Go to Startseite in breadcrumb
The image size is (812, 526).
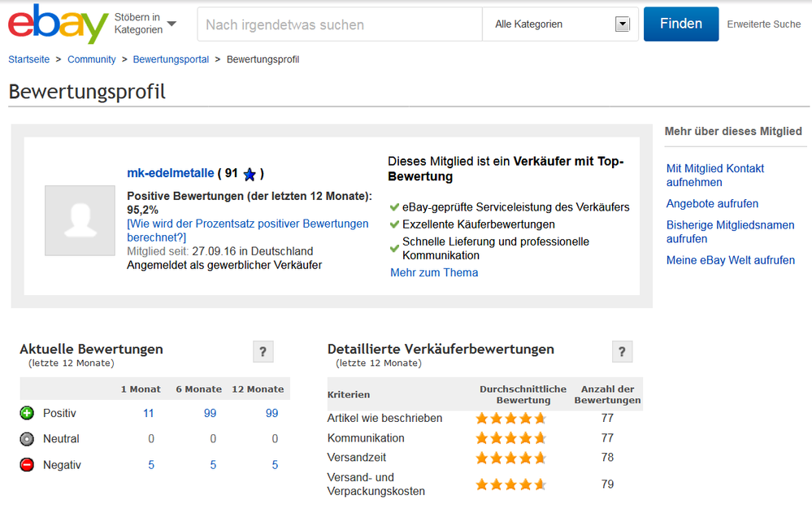[x=29, y=59]
